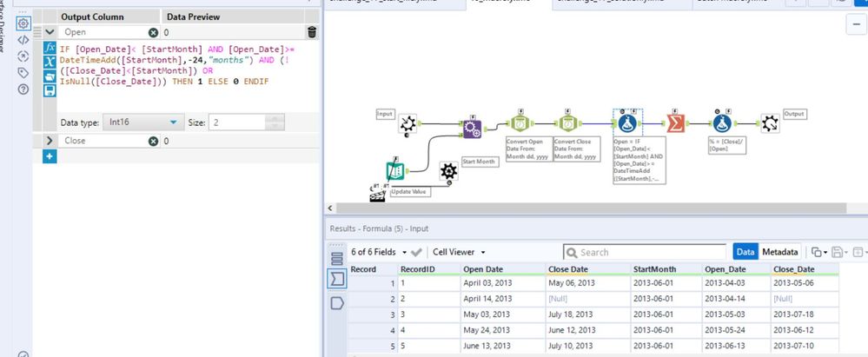
Task: Click the canvas horizontal scrollbar
Action: coord(591,208)
